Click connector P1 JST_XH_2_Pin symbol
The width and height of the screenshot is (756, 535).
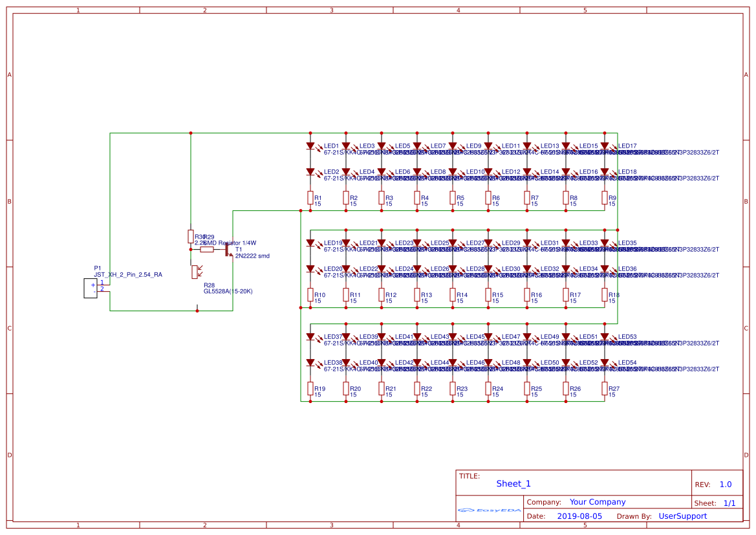point(90,287)
